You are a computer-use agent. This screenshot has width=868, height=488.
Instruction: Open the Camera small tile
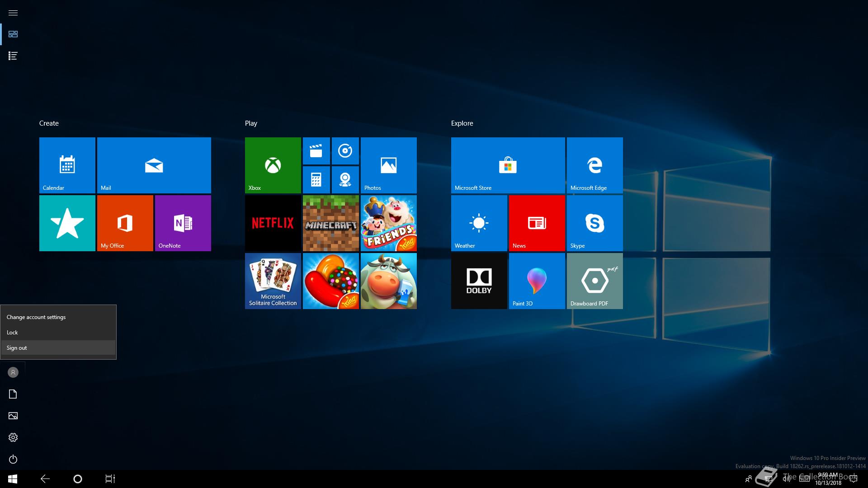point(345,180)
